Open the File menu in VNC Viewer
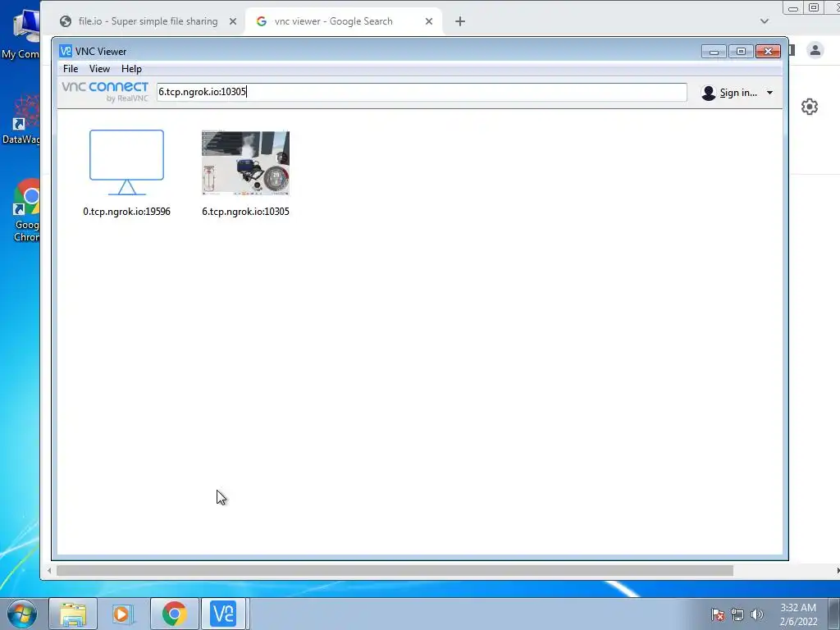 71,69
